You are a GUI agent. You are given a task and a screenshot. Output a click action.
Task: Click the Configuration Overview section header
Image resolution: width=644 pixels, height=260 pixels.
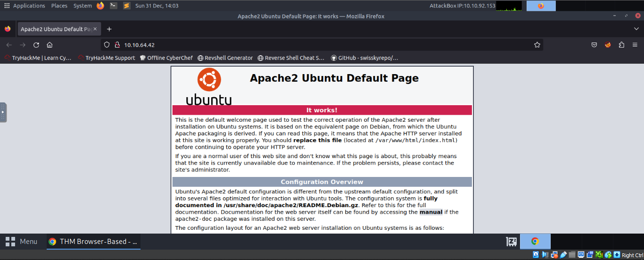coord(322,182)
